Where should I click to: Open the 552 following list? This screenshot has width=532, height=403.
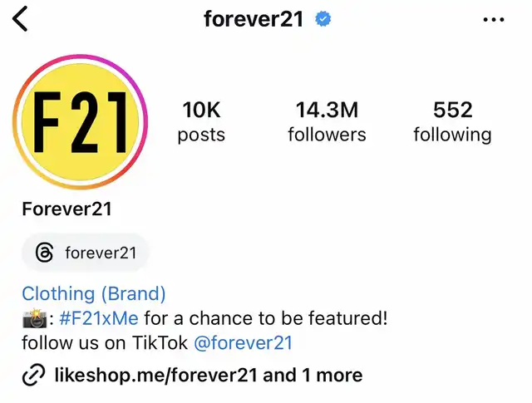(x=452, y=121)
